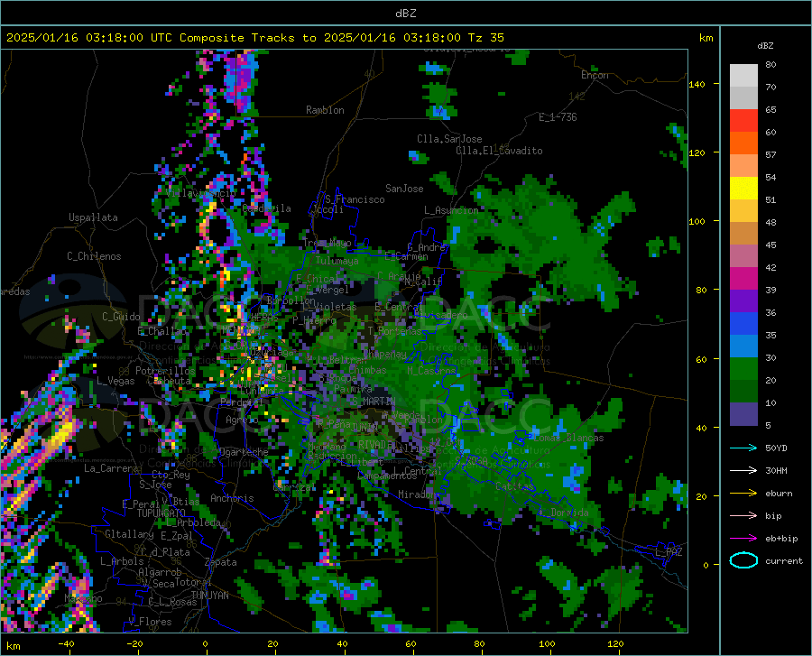Image resolution: width=812 pixels, height=656 pixels.
Task: Click the SanJose place label
Action: (x=404, y=189)
